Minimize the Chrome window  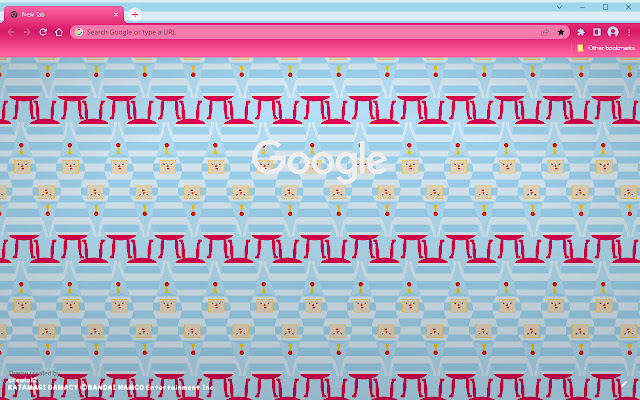(x=582, y=7)
